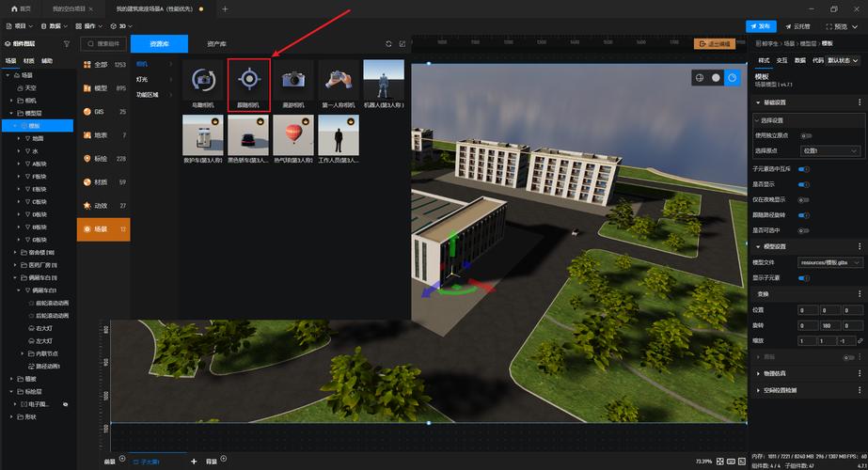Click the orange exit editing button
The width and height of the screenshot is (868, 470).
click(x=715, y=44)
